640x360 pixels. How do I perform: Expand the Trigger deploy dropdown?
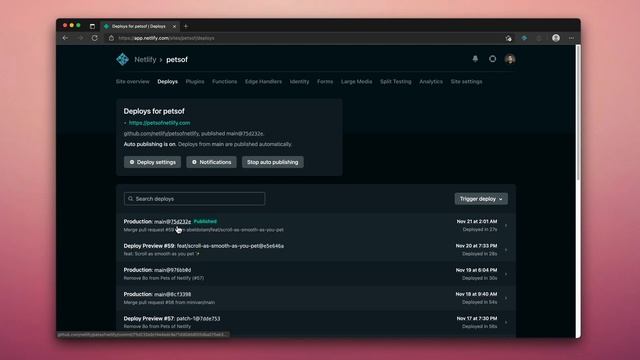click(x=481, y=199)
